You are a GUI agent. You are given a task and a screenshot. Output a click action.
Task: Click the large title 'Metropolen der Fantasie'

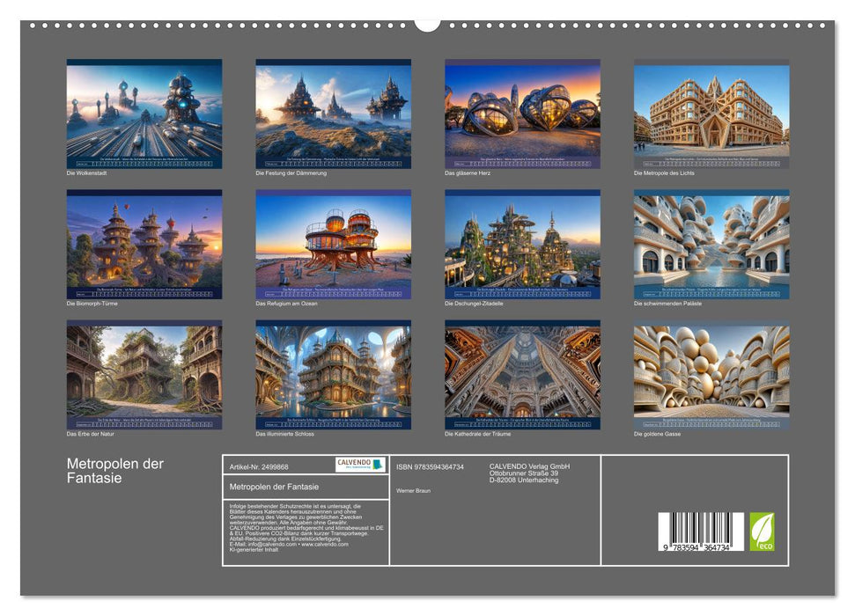[x=115, y=471]
